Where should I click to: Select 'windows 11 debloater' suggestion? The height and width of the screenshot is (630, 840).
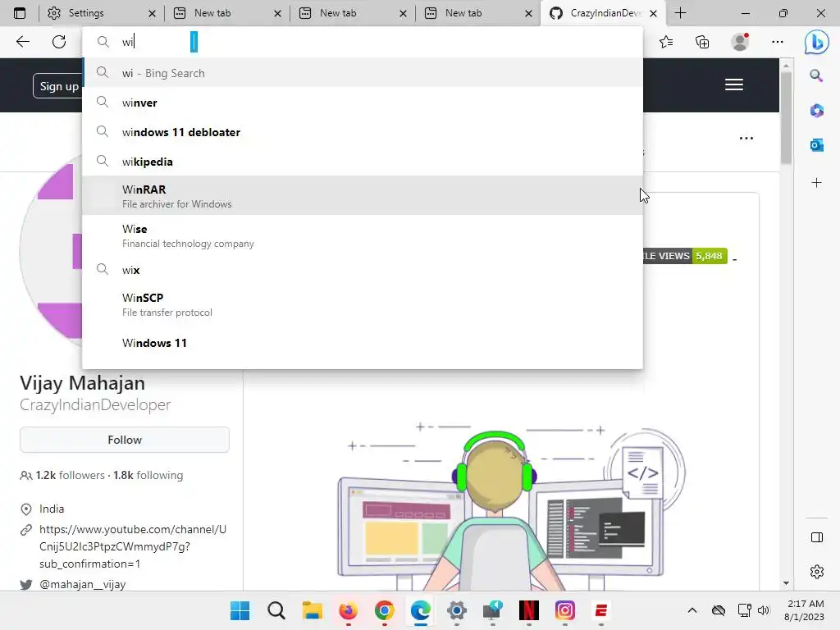(x=363, y=132)
